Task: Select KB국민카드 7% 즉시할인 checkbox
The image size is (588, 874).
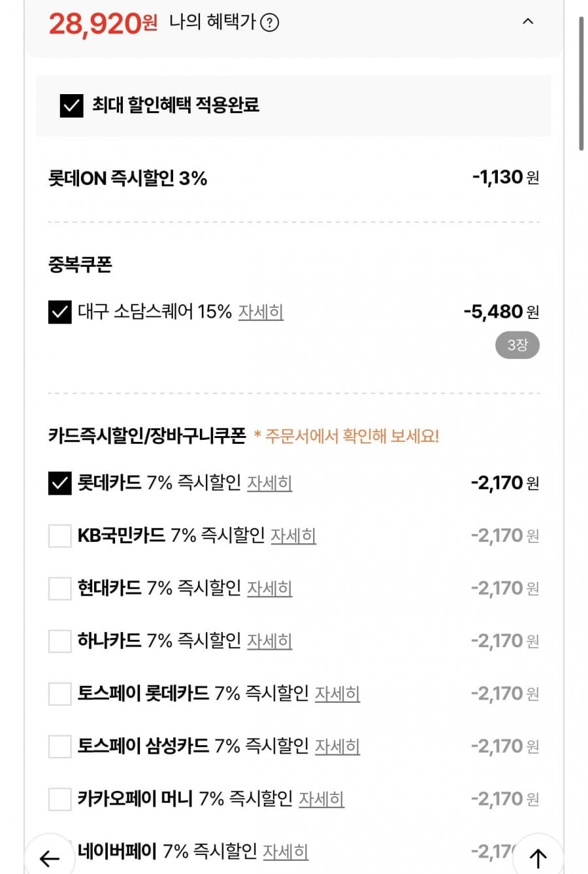Action: (59, 536)
